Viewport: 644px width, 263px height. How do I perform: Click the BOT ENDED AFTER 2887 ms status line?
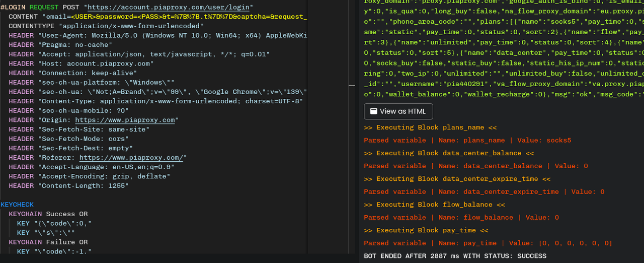455,256
